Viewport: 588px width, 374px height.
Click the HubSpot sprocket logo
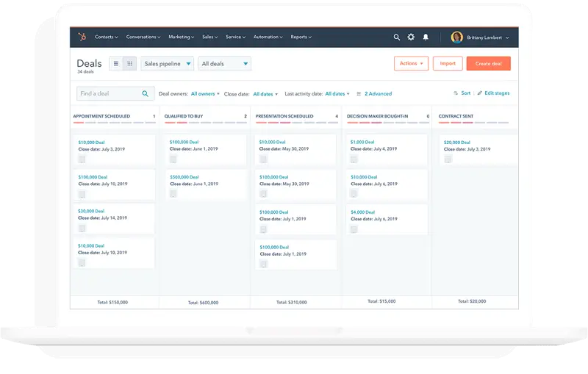point(82,37)
